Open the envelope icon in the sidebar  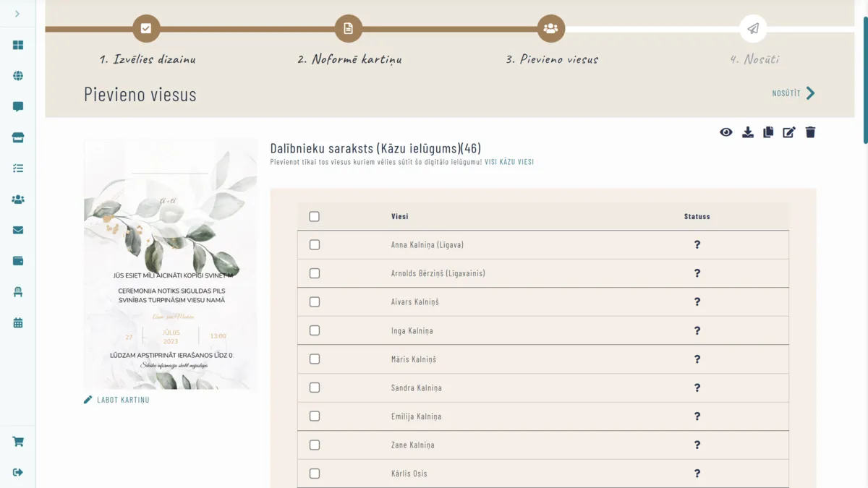(17, 230)
